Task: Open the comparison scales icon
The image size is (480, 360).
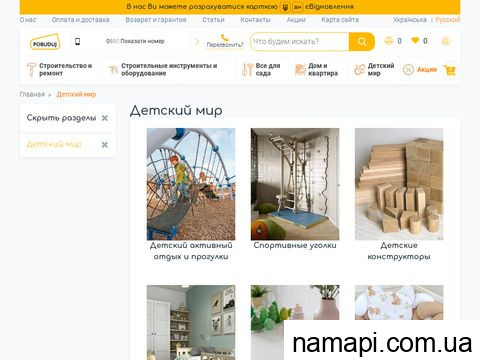Action: tap(389, 41)
